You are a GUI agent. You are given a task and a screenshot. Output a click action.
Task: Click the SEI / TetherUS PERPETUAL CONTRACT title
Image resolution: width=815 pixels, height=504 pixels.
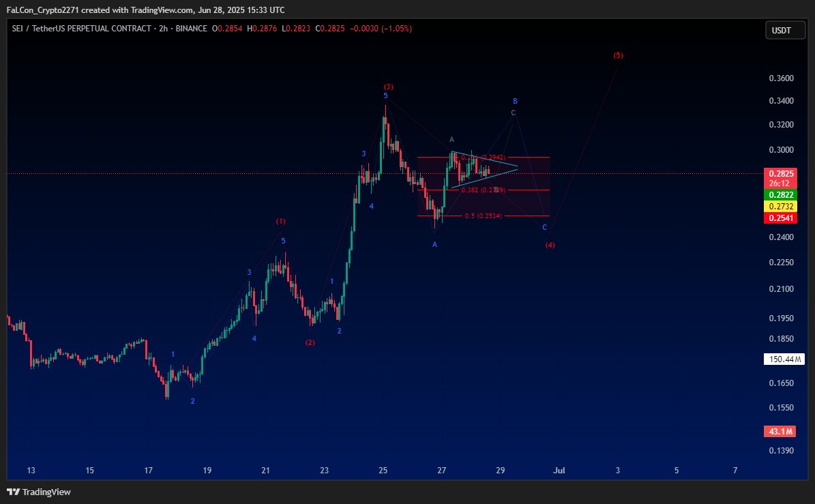(x=82, y=29)
